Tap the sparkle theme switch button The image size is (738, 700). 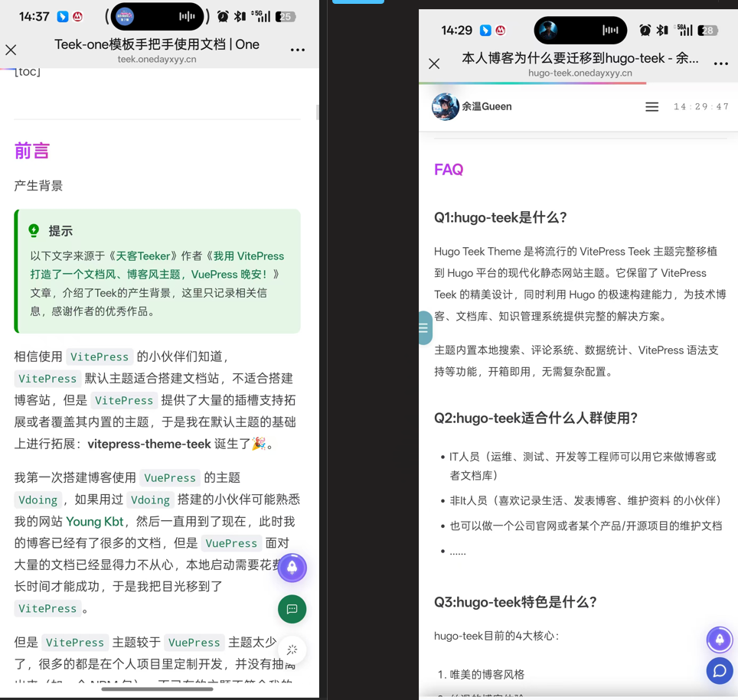coord(292,650)
